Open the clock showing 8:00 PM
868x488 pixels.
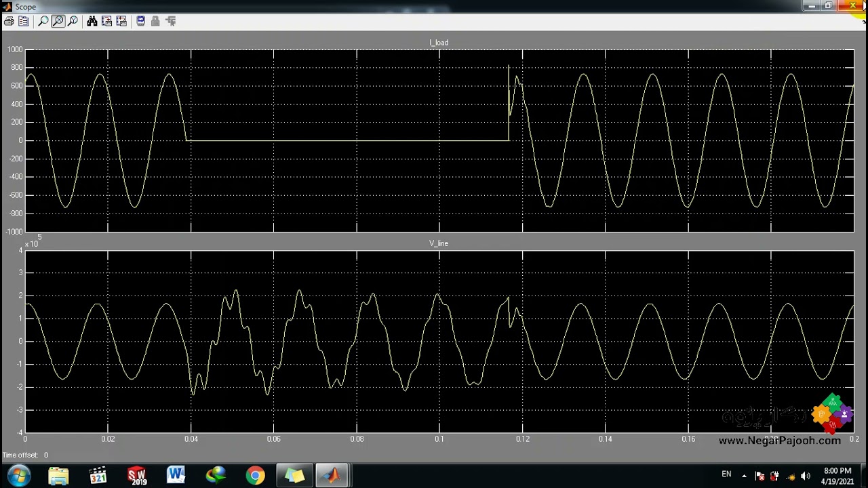(x=837, y=476)
